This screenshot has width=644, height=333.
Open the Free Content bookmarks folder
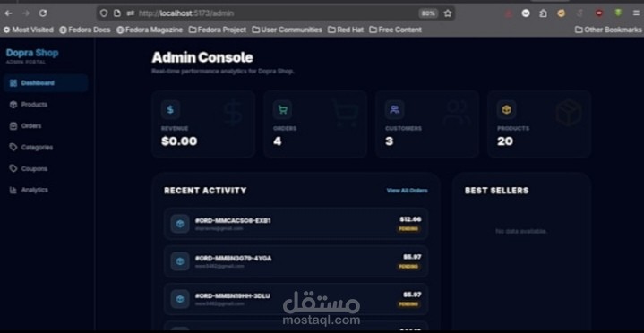pos(395,30)
